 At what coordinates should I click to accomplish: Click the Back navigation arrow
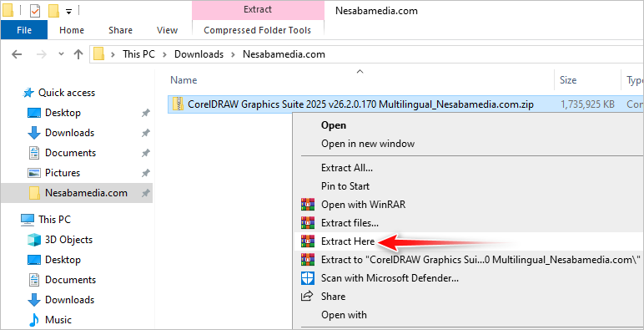pos(17,54)
